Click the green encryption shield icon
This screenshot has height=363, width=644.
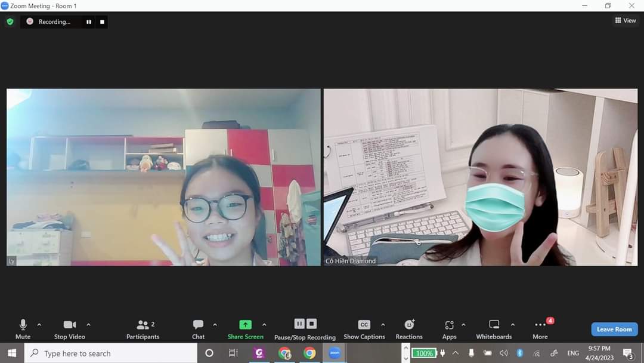point(10,21)
